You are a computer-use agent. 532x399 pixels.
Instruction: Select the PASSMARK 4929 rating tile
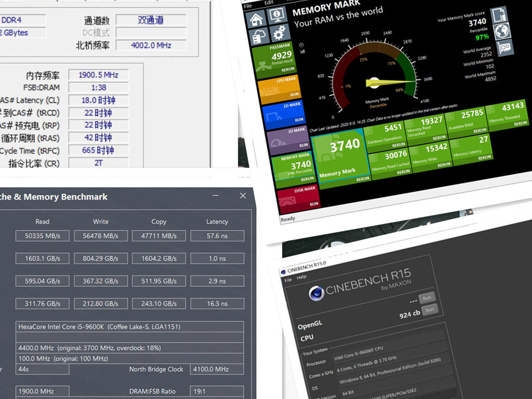[x=274, y=60]
